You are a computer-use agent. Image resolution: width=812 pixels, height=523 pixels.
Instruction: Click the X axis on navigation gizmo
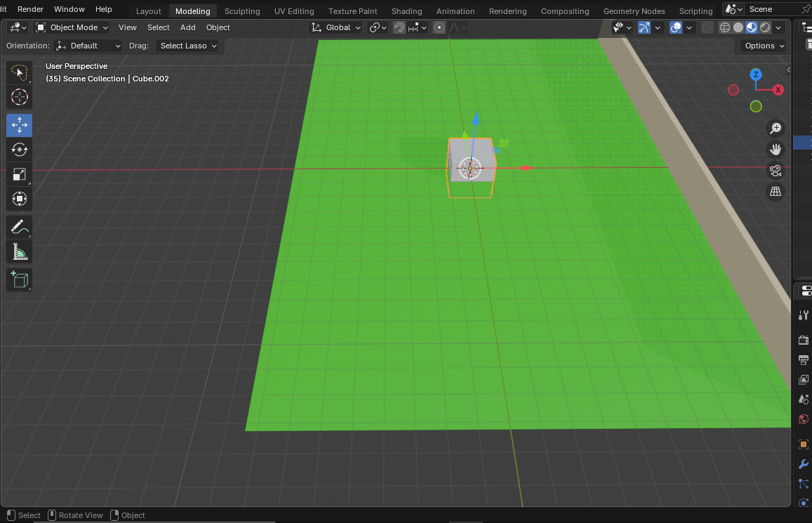point(778,90)
